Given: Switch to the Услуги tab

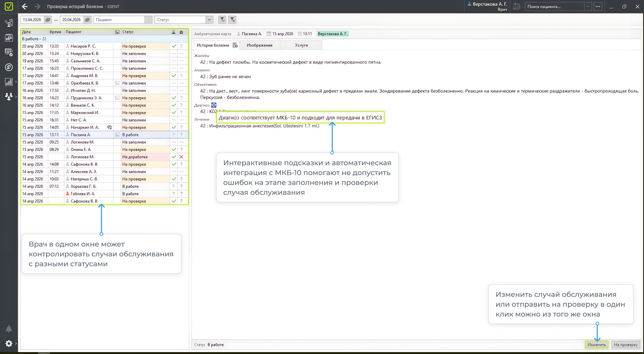Looking at the screenshot, I should pos(301,45).
